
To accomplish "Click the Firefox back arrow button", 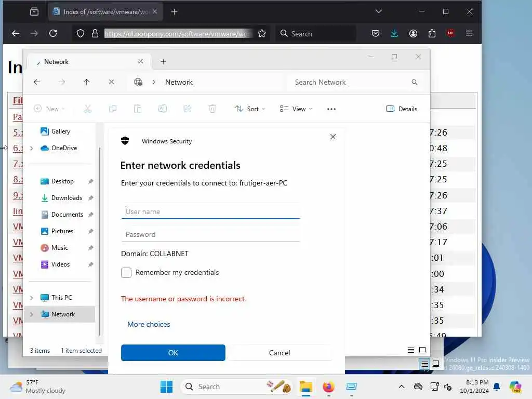I will click(x=16, y=33).
